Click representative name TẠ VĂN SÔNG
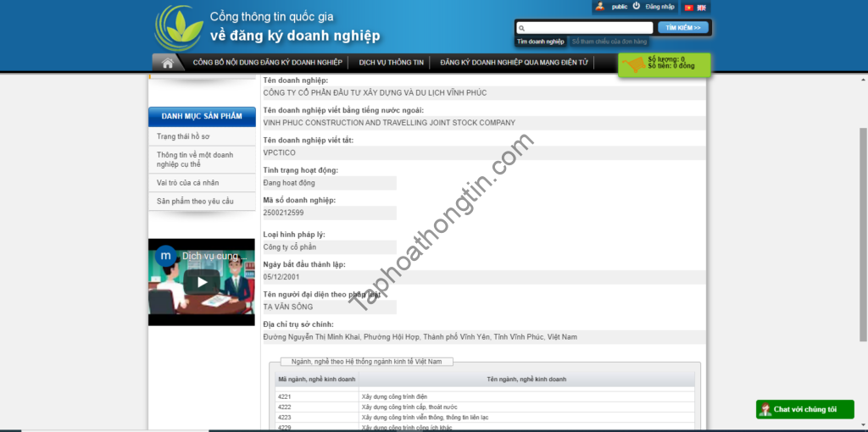868x432 pixels. point(288,307)
